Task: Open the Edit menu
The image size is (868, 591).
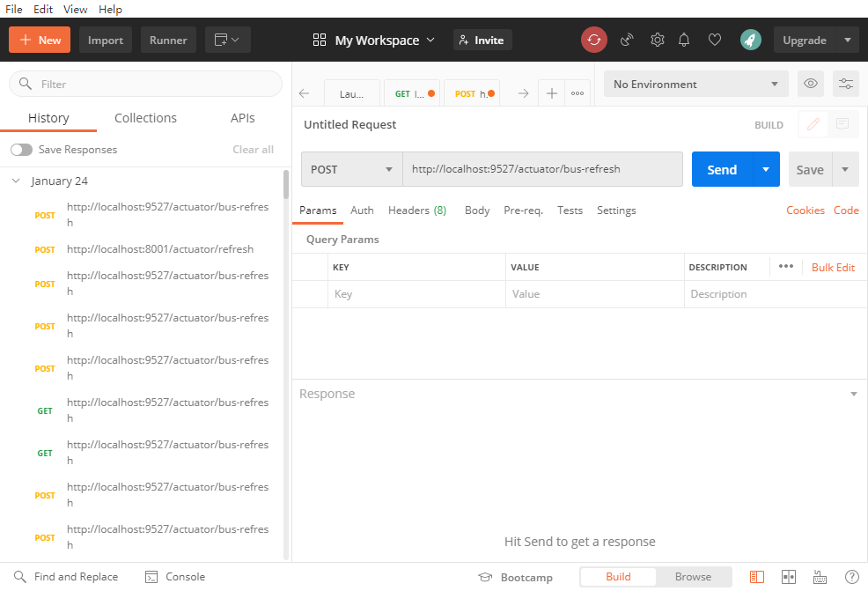Action: point(42,9)
